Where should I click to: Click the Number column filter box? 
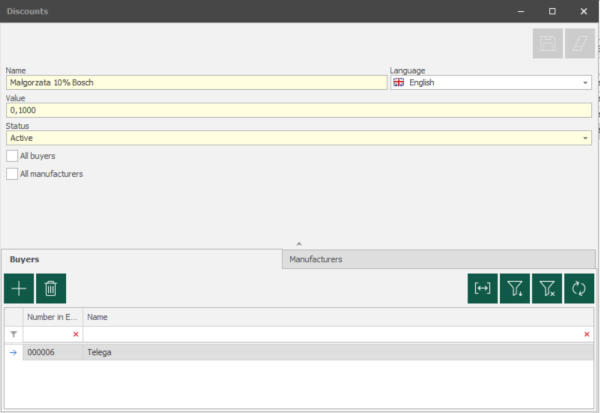coord(53,334)
